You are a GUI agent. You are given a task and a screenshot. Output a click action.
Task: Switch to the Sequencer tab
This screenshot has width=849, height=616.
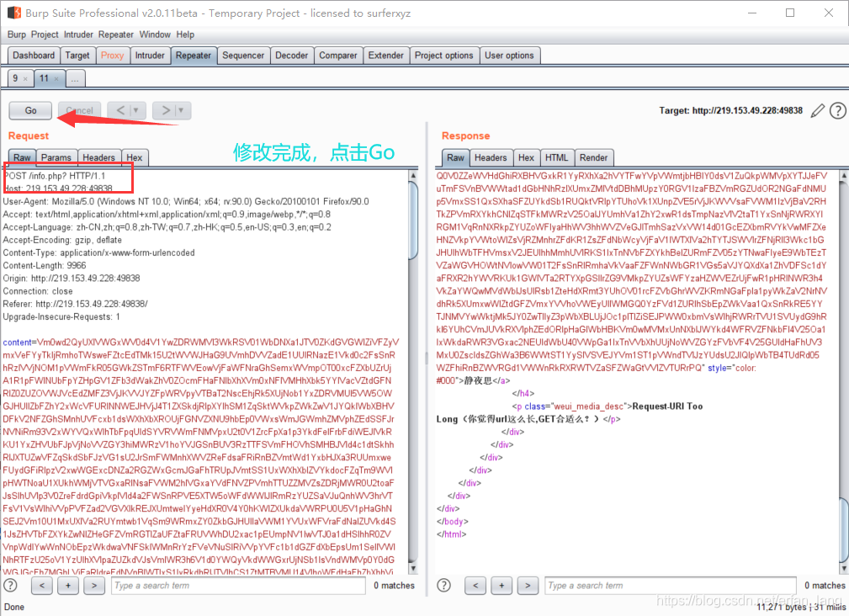(243, 56)
